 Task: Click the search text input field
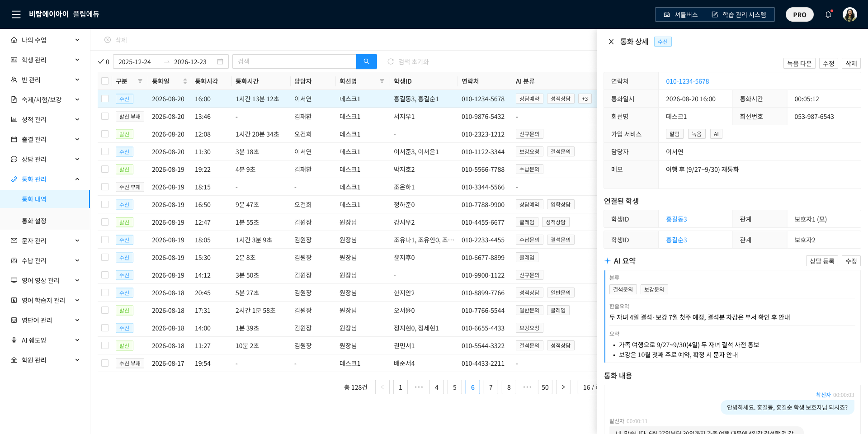(x=294, y=61)
